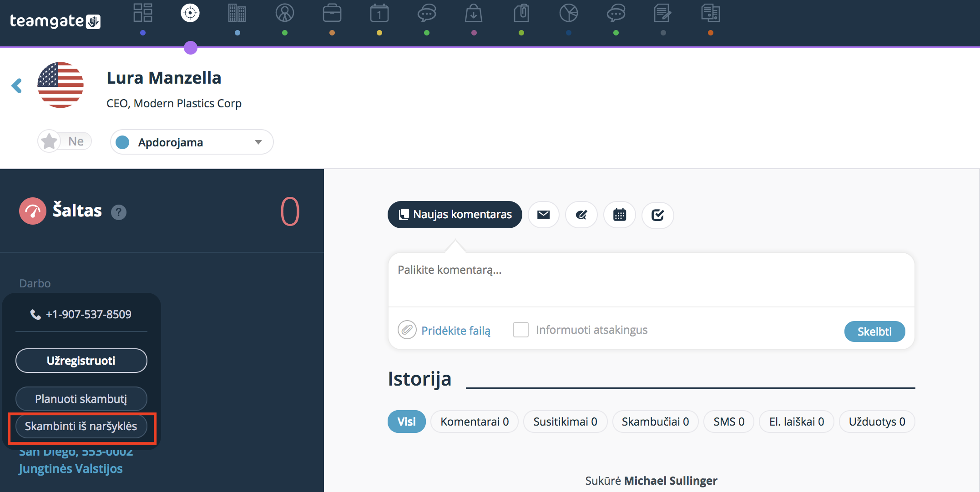Click the Skelbti publish button
This screenshot has height=492, width=980.
[874, 331]
